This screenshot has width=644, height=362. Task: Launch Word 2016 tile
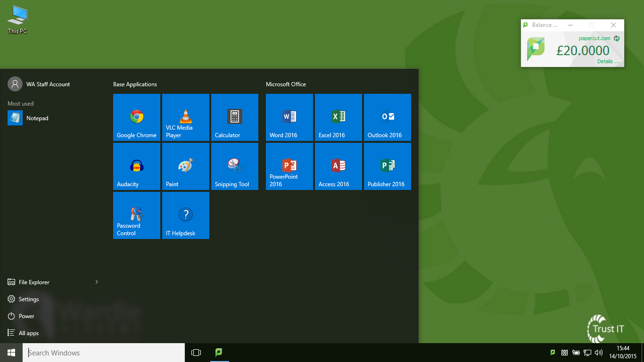(289, 117)
